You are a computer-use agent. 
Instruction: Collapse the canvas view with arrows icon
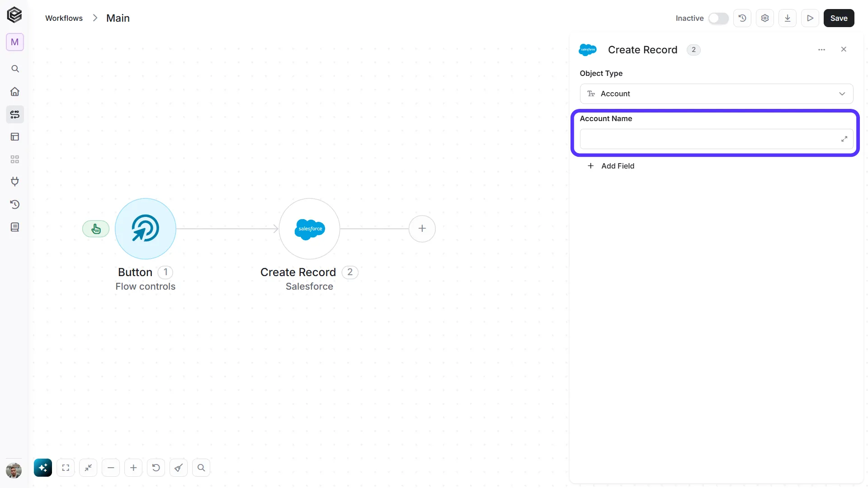pos(88,468)
